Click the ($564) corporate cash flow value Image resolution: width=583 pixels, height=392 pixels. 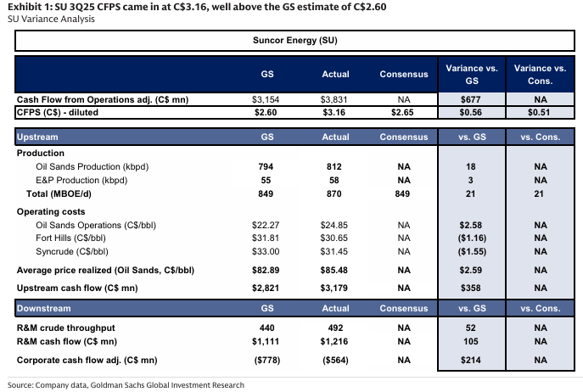click(335, 360)
